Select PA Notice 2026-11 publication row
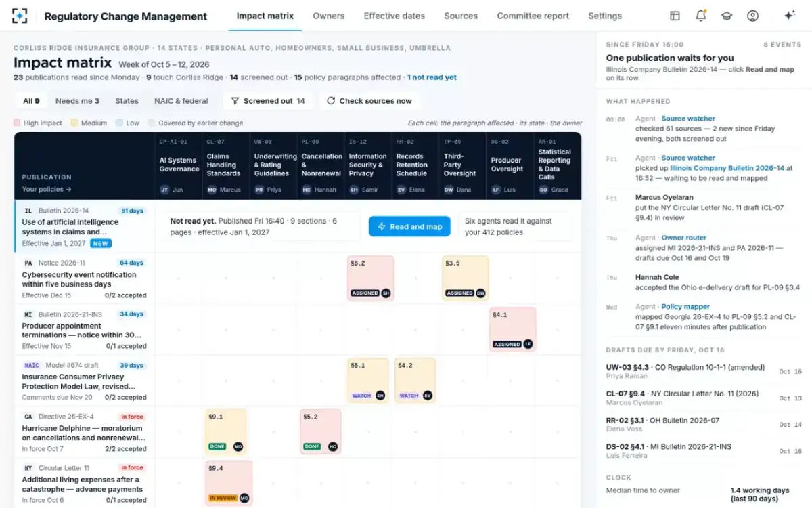Image resolution: width=812 pixels, height=508 pixels. pyautogui.click(x=85, y=278)
